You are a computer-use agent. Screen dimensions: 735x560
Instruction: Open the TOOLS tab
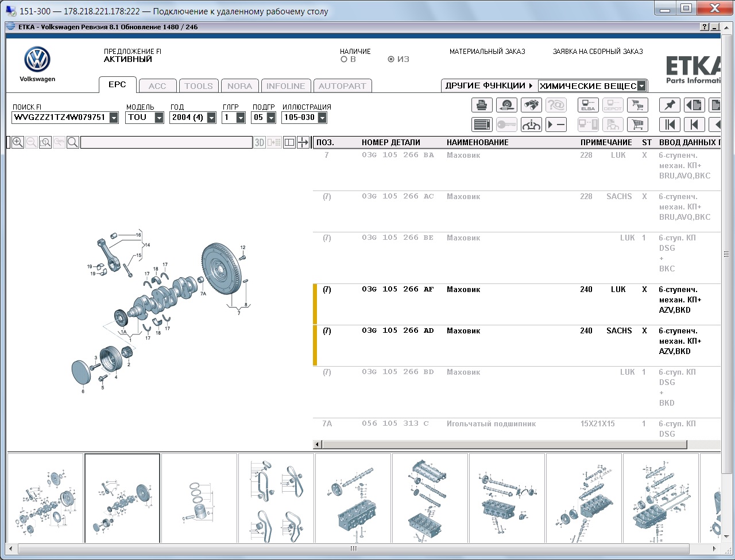(x=199, y=86)
